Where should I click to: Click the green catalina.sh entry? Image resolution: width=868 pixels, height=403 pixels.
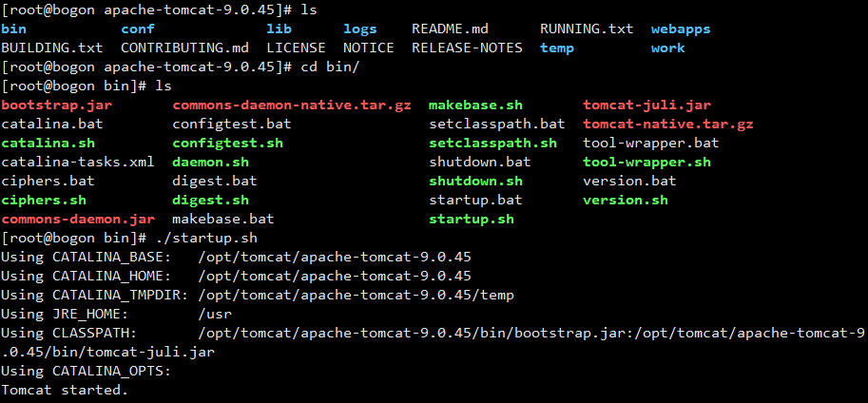(48, 143)
